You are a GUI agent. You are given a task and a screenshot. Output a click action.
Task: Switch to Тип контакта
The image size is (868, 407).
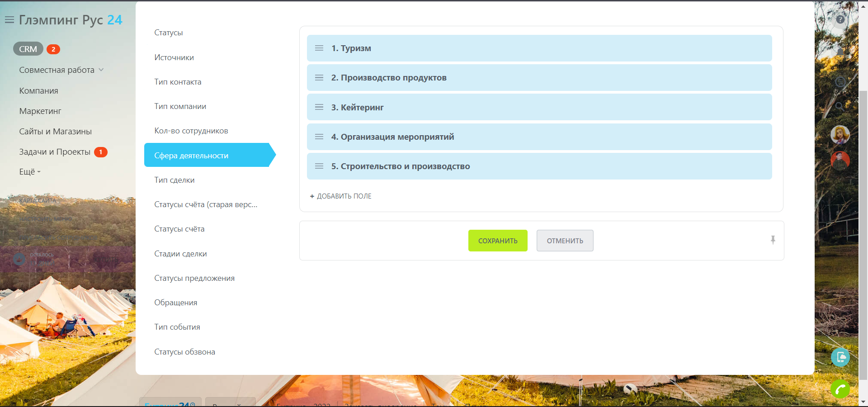click(x=178, y=82)
